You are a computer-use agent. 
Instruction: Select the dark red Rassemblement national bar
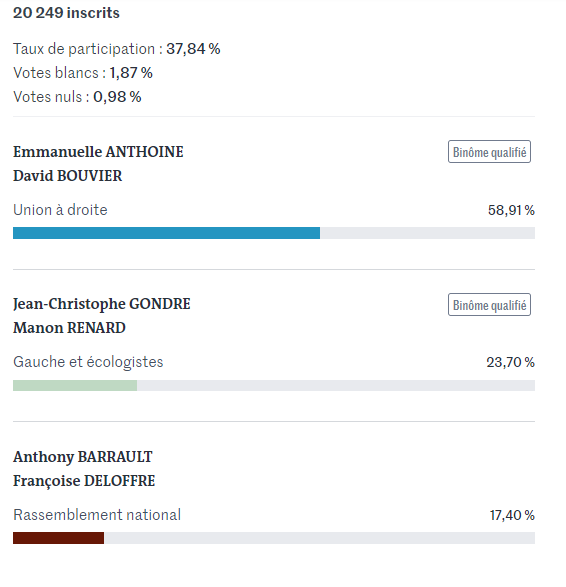58,538
